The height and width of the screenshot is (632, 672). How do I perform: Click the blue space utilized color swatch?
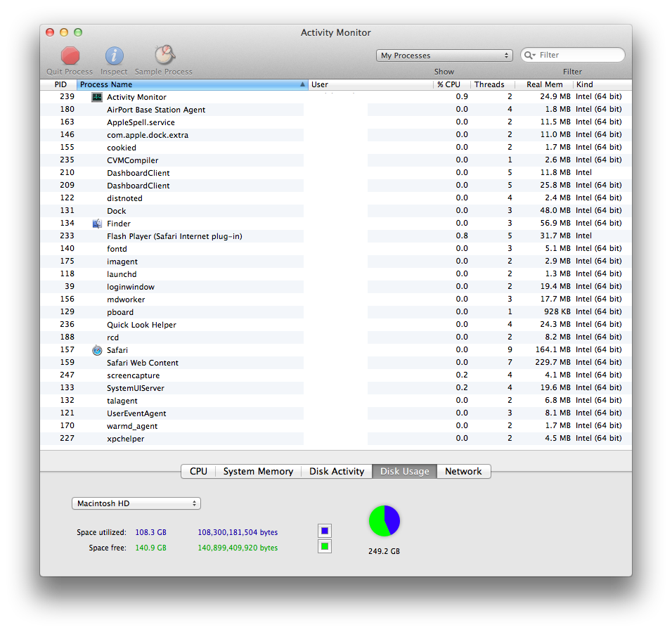pyautogui.click(x=325, y=531)
